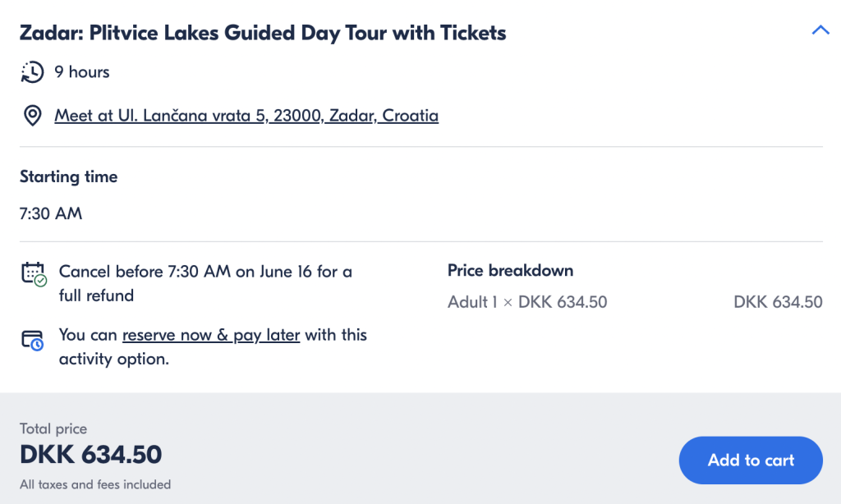The height and width of the screenshot is (504, 841).
Task: Click the Total price label
Action: point(53,428)
